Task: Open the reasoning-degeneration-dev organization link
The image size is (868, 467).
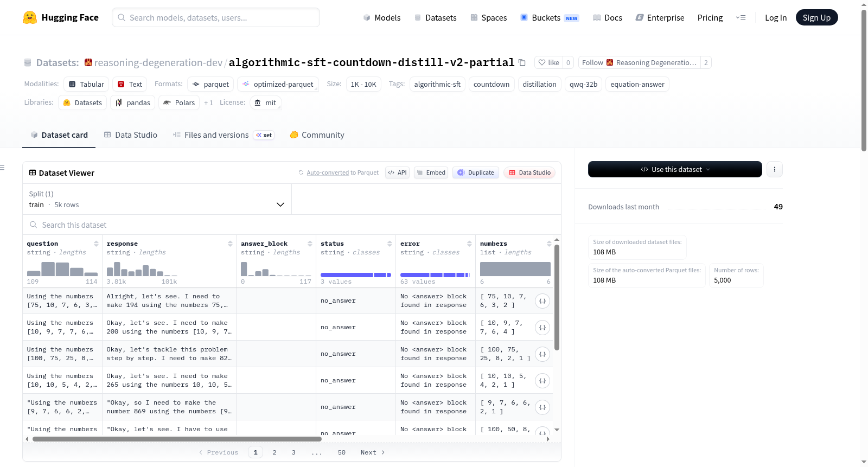Action: (158, 62)
